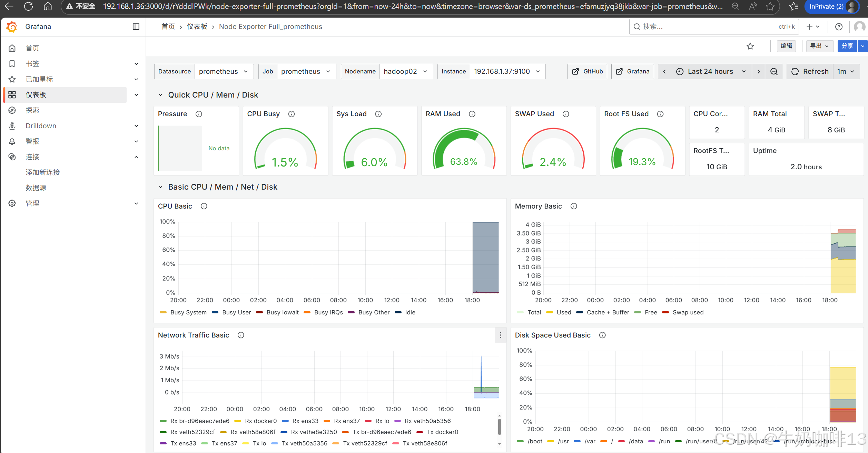This screenshot has height=453, width=868.
Task: Open the Last 24 hours time picker
Action: [710, 71]
